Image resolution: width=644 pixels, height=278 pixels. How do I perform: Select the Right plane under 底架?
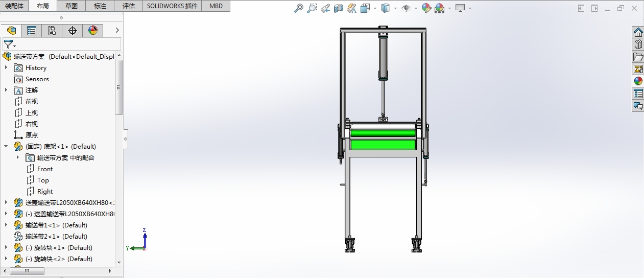pos(39,192)
